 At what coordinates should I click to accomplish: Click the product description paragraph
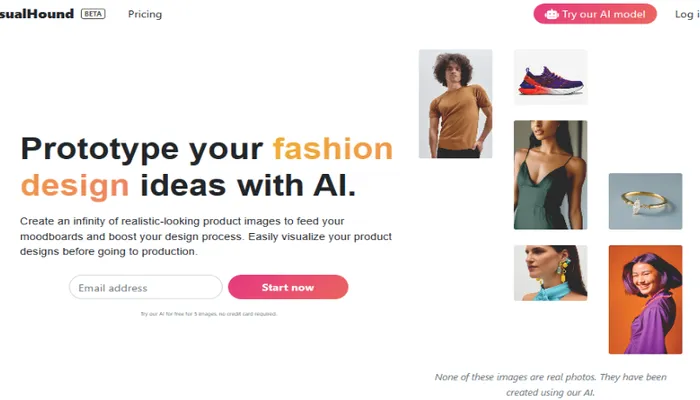206,236
